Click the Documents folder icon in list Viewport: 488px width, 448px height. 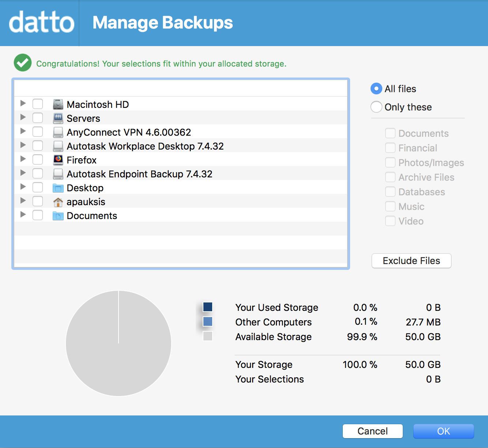pos(58,216)
